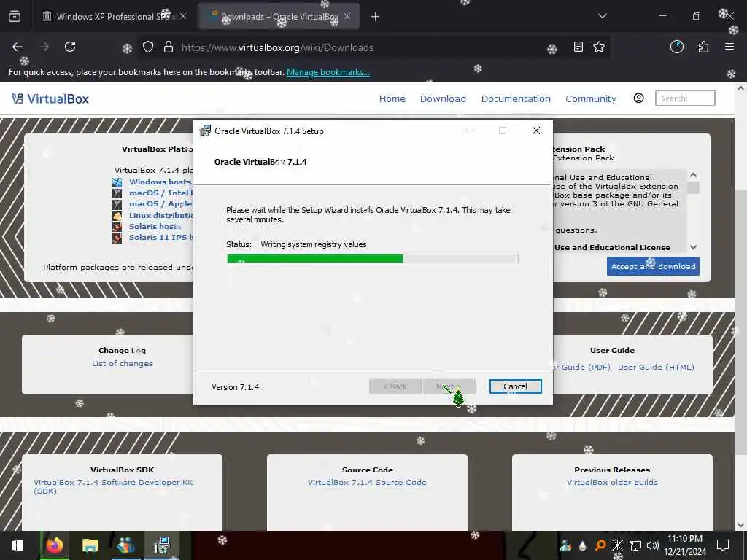This screenshot has height=560, width=747.
Task: Go back using the browser back arrow
Action: pyautogui.click(x=18, y=47)
